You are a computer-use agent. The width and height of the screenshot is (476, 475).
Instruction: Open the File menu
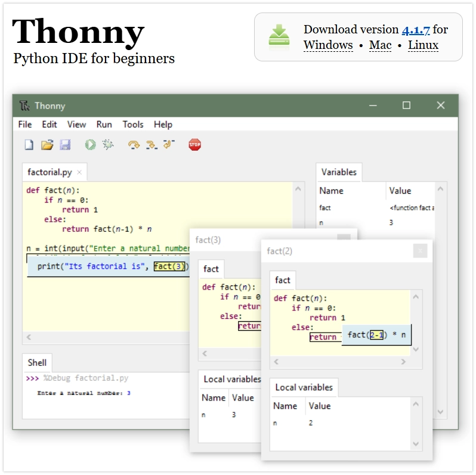[x=25, y=125]
